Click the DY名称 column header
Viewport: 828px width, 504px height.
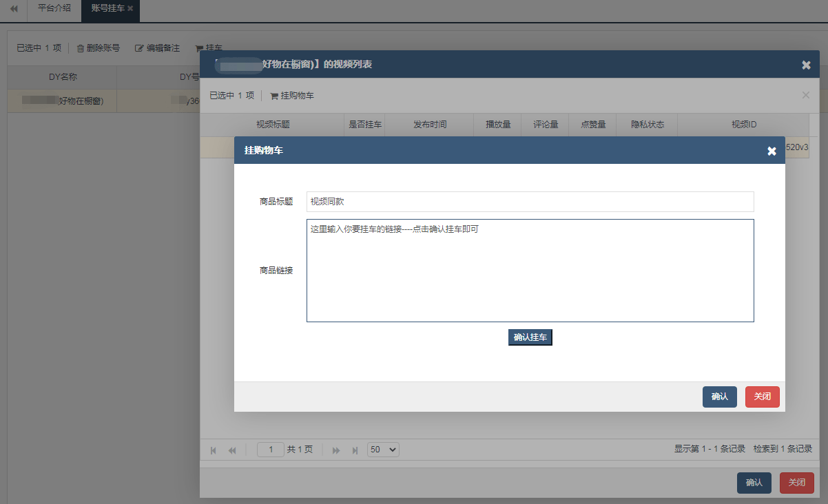(x=63, y=77)
